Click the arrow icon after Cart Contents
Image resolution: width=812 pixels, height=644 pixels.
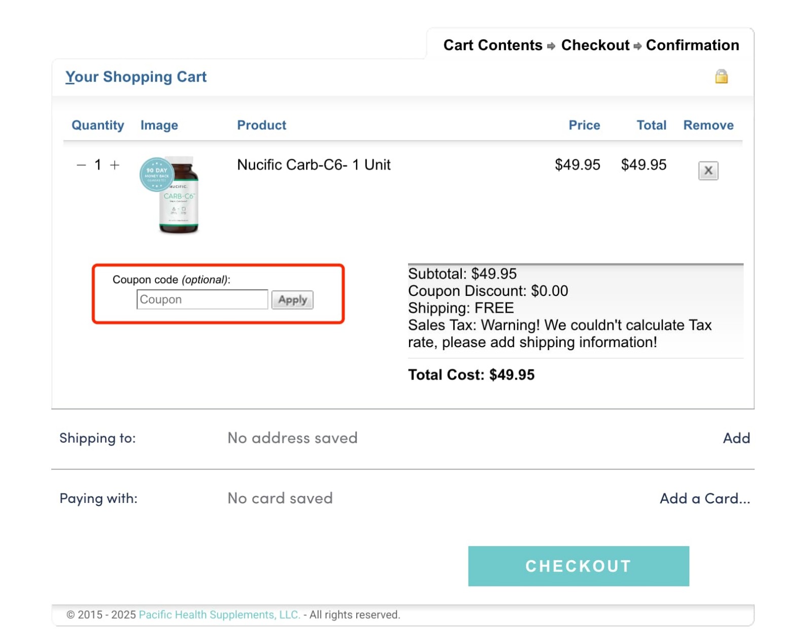click(x=551, y=45)
